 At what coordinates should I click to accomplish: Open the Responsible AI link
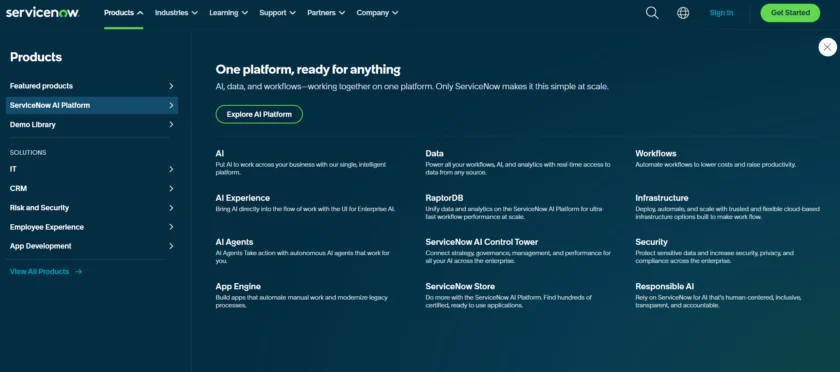point(665,287)
